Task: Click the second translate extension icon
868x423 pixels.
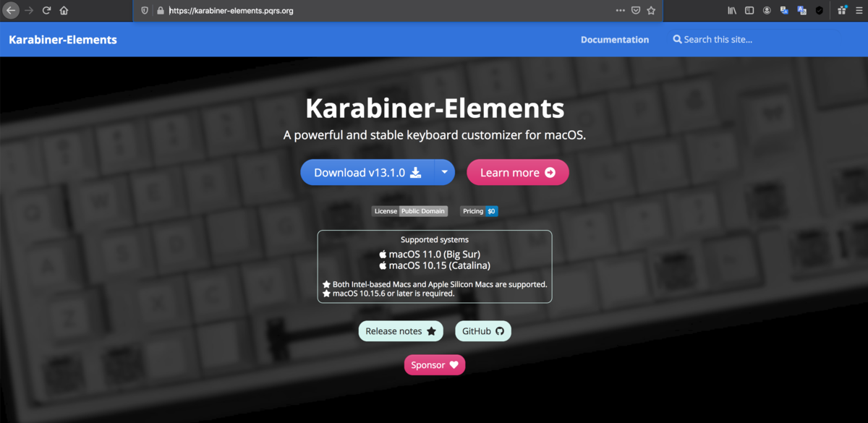Action: click(x=801, y=11)
